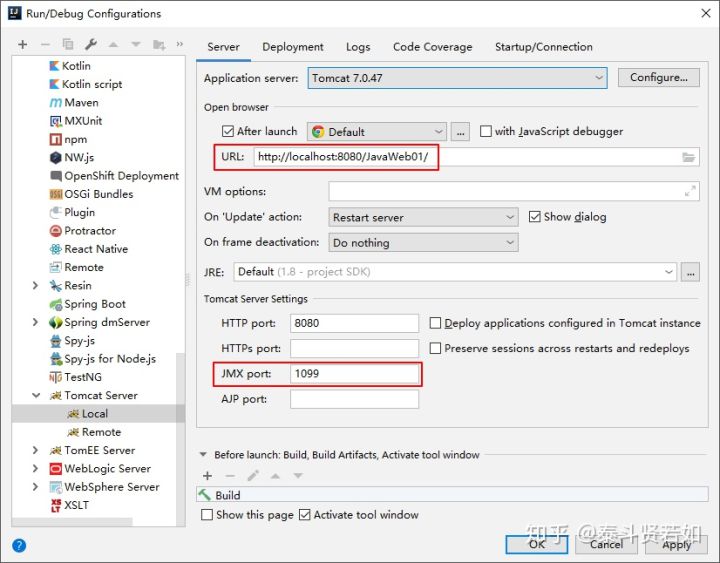This screenshot has height=563, width=720.
Task: Click the add new configuration plus icon
Action: (x=22, y=45)
